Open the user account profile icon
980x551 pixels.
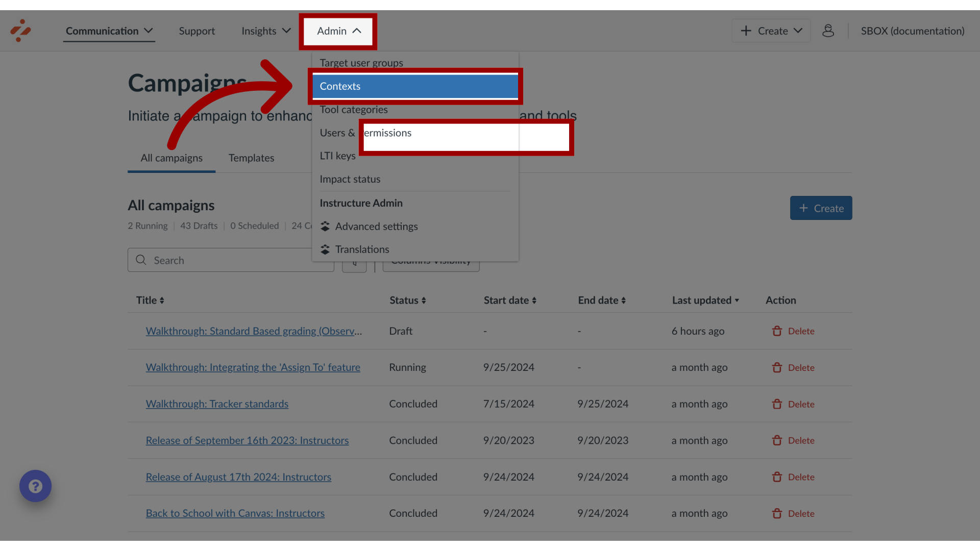click(x=828, y=31)
